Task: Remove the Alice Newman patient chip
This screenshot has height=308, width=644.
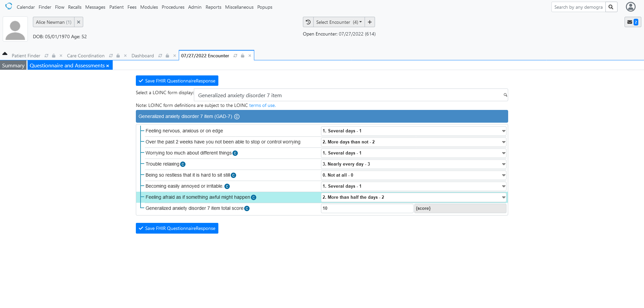Action: tap(78, 22)
